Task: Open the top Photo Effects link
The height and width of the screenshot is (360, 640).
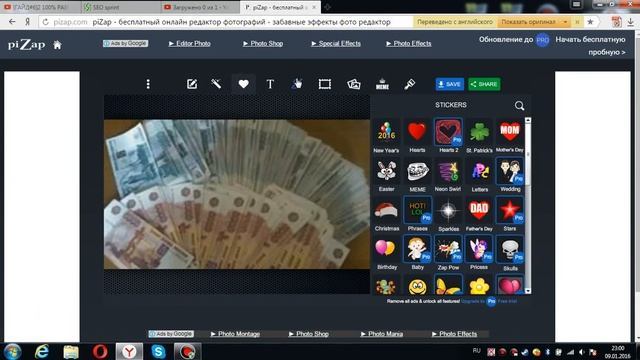Action: [x=409, y=43]
